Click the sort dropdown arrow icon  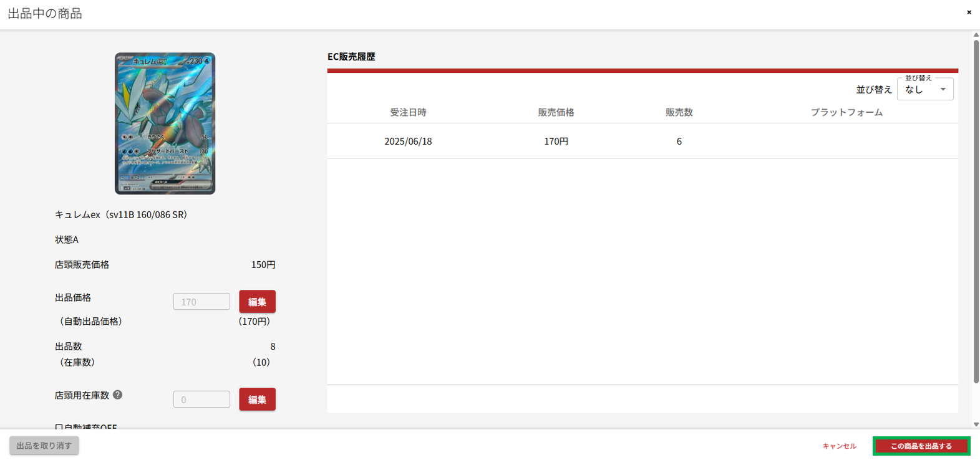[943, 89]
